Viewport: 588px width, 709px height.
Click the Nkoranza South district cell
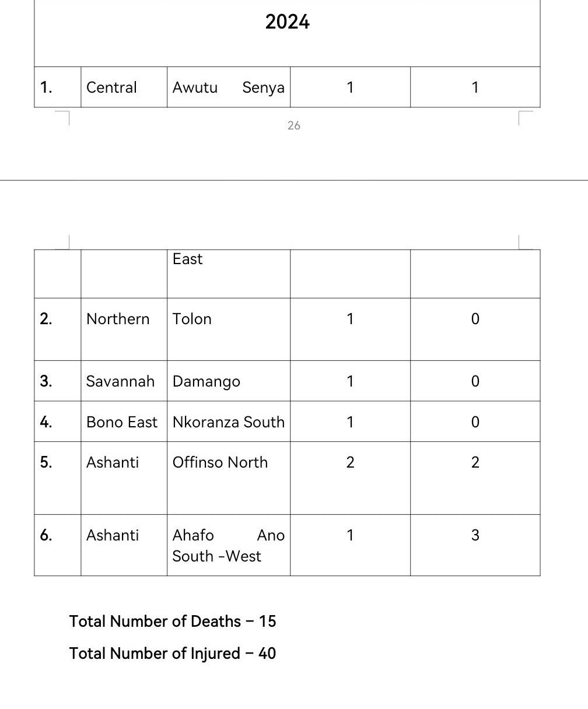[x=228, y=422]
